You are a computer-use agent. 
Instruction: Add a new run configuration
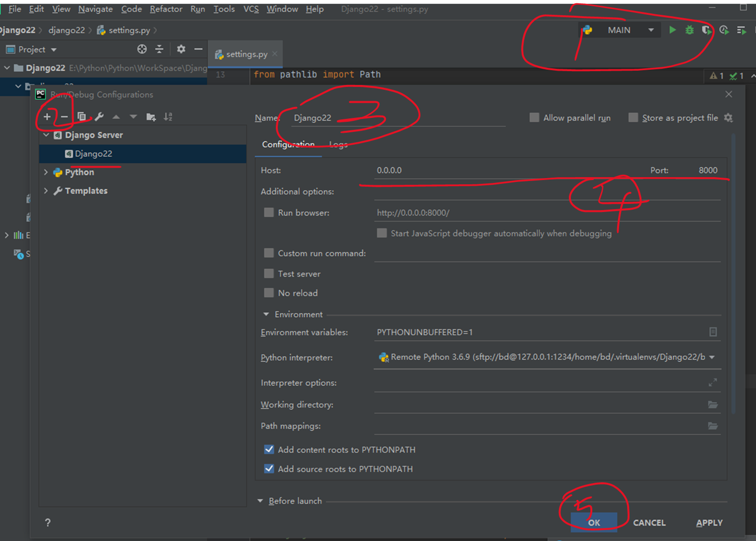47,116
